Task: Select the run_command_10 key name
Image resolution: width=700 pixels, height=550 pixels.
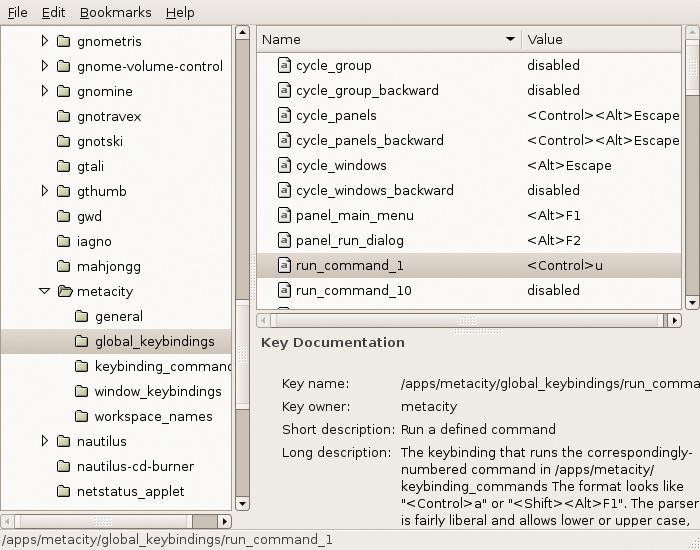Action: [354, 291]
